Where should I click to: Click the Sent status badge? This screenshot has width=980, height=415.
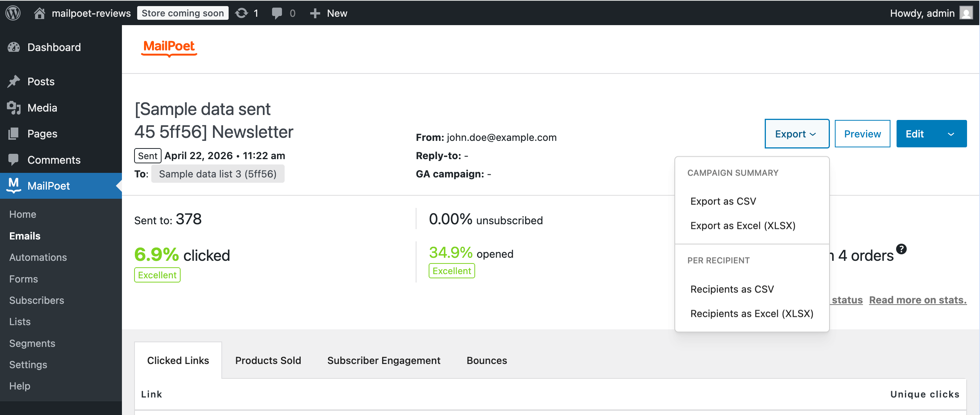coord(148,156)
